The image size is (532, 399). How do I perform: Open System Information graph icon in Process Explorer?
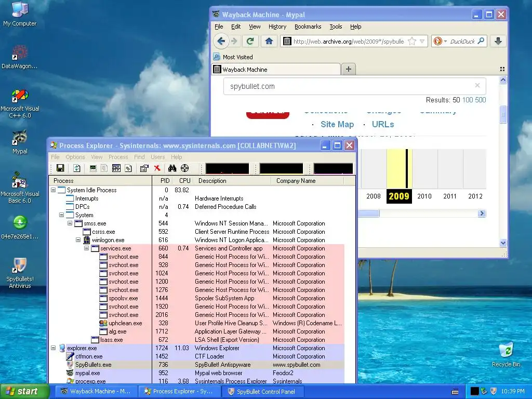[x=92, y=168]
